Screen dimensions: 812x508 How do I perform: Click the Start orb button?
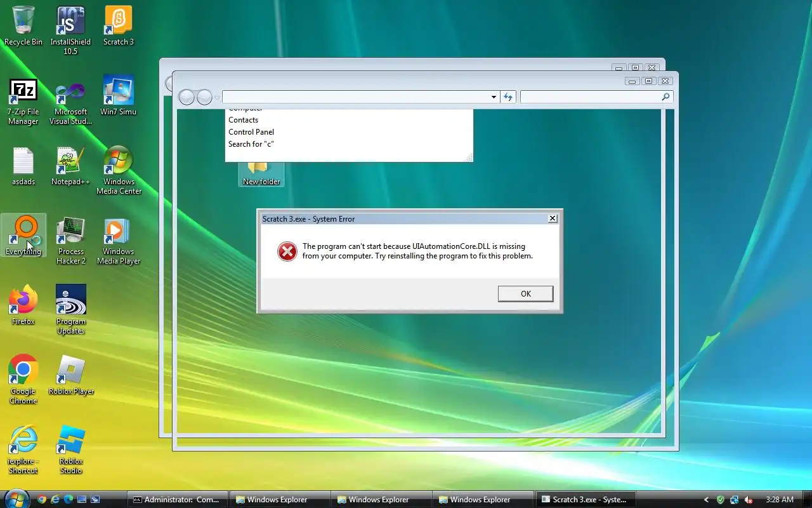16,499
